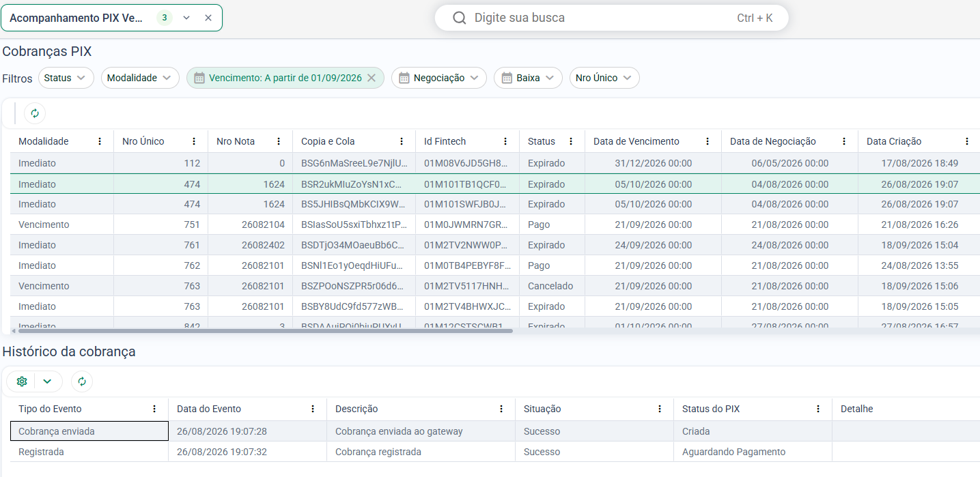This screenshot has height=477, width=980.
Task: Open column menu for Tipo do Evento
Action: (x=154, y=409)
